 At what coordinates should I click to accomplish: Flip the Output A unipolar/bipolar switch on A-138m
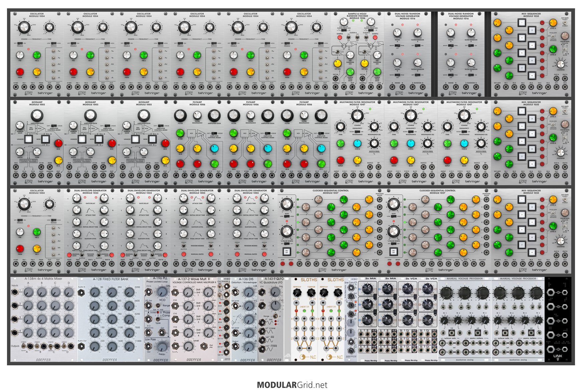point(24,346)
